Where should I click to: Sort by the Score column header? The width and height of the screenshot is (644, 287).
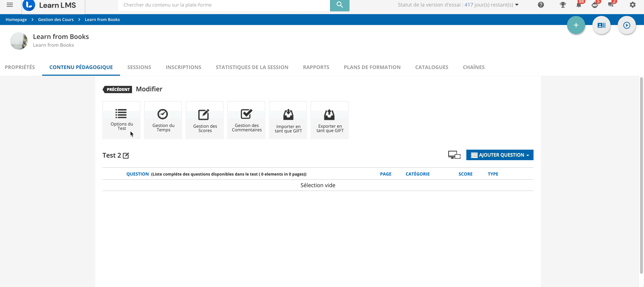coord(465,174)
